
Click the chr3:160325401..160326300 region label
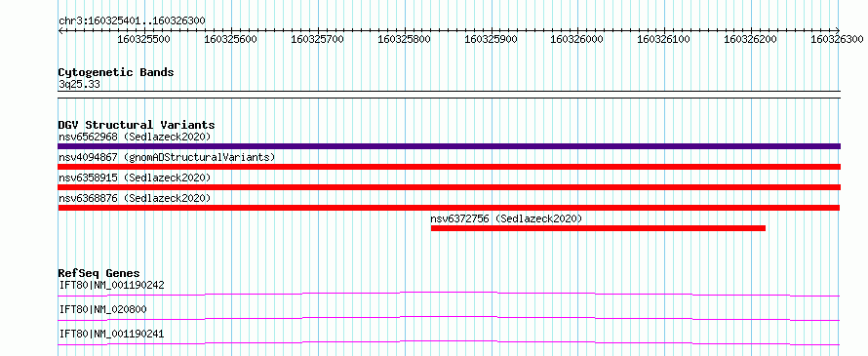[x=132, y=20]
